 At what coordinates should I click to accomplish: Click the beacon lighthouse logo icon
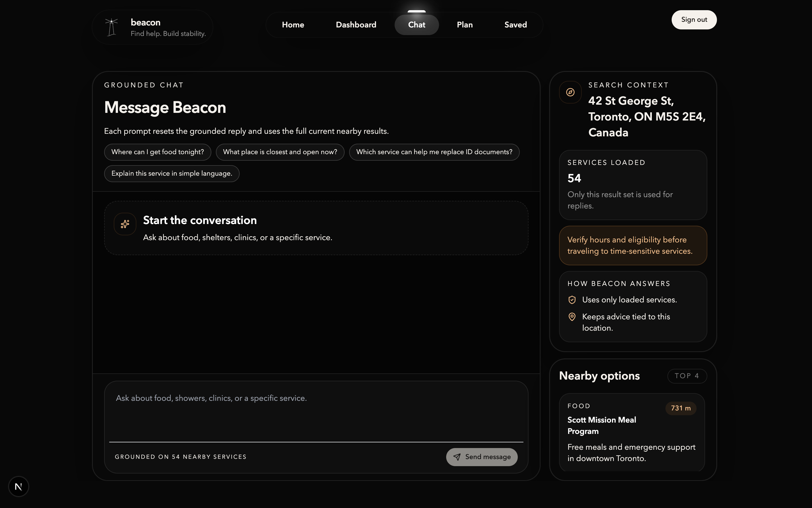click(111, 27)
